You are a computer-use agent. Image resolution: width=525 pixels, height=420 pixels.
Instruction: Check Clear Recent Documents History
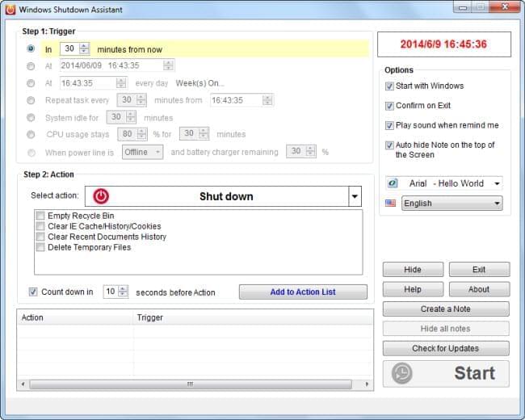(40, 237)
